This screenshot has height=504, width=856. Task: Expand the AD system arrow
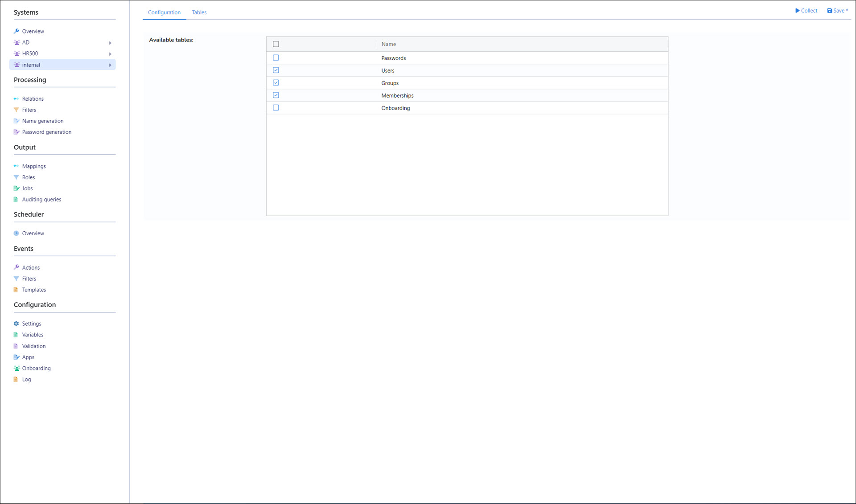pyautogui.click(x=110, y=43)
